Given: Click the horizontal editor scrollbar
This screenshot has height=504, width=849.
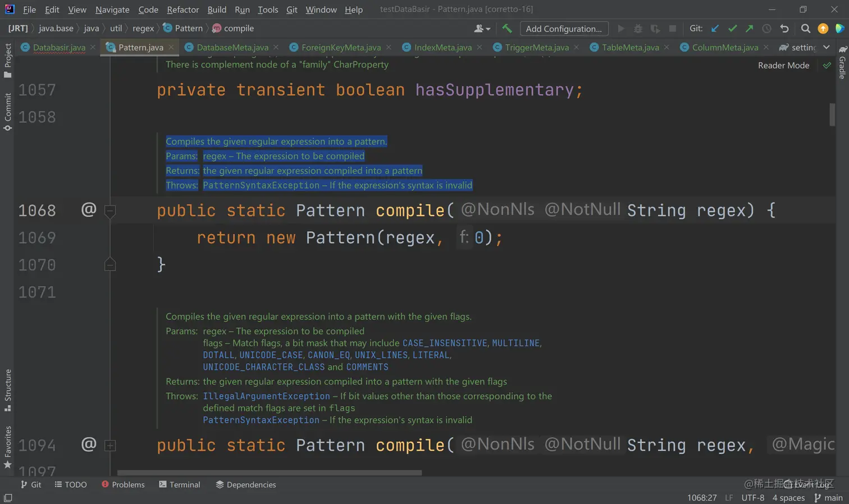Looking at the screenshot, I should click(270, 473).
